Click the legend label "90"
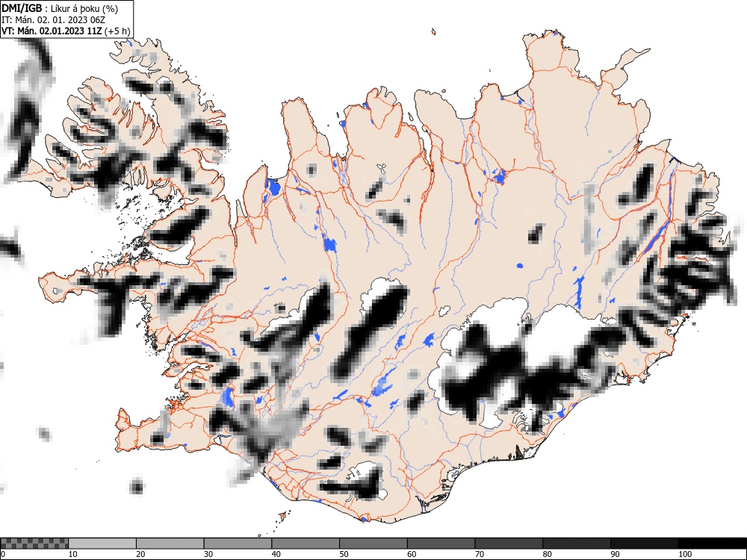Screen dimensions: 747x560 coord(615,554)
